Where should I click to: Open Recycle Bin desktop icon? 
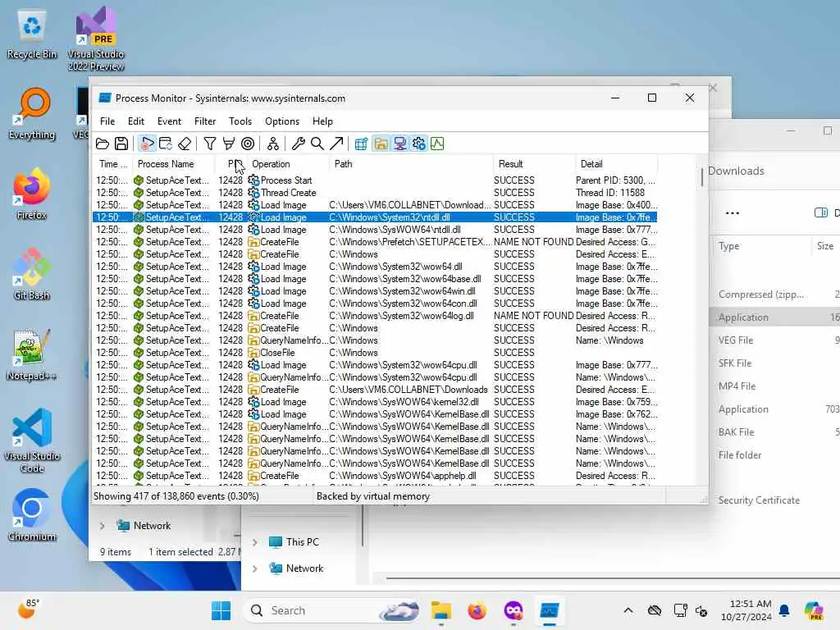[32, 34]
